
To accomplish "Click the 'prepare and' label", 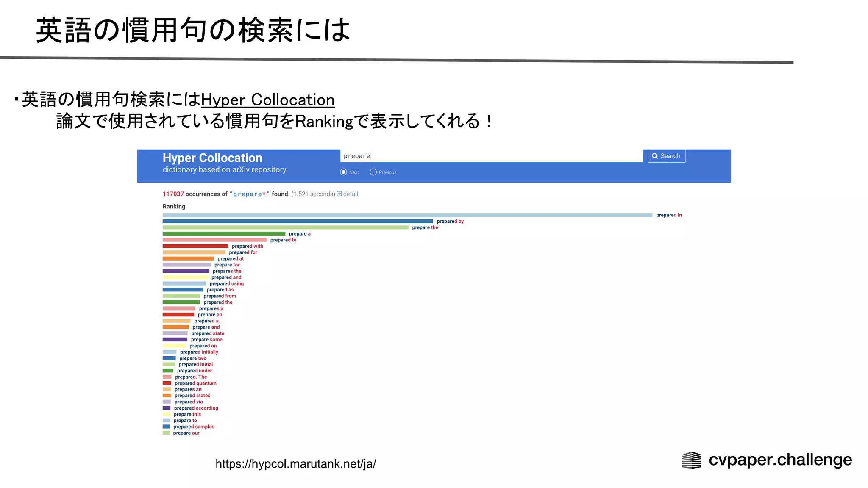I will [x=206, y=327].
